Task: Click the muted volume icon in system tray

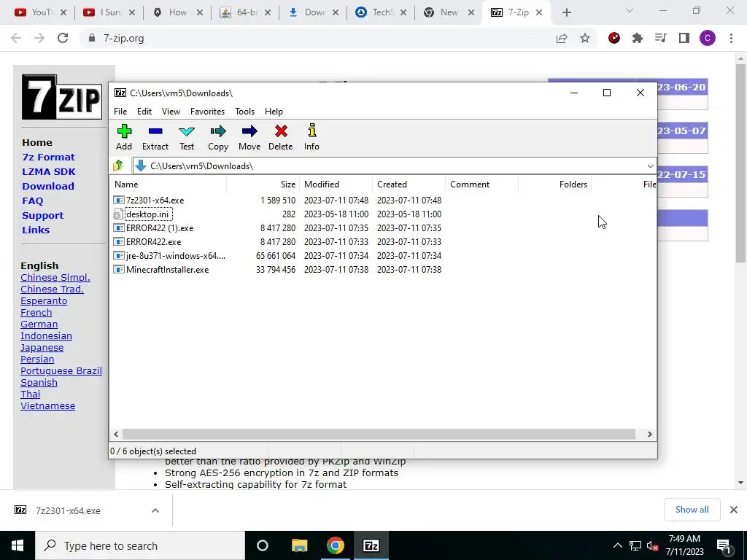Action: 652,545
